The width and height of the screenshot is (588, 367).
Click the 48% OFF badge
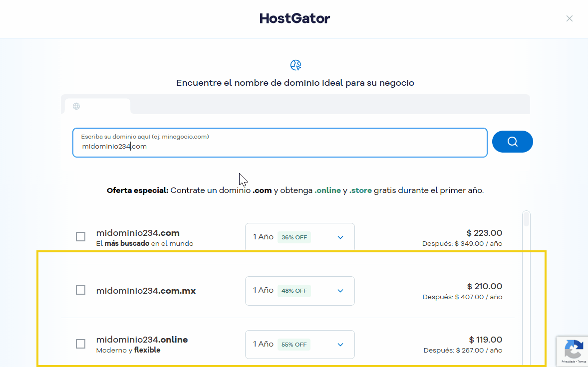(x=294, y=291)
